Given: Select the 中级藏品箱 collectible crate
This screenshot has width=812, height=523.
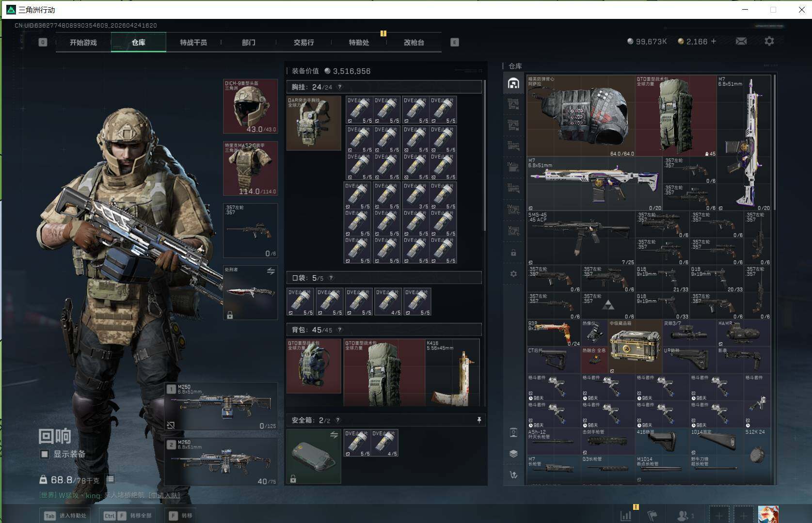Looking at the screenshot, I should (635, 347).
